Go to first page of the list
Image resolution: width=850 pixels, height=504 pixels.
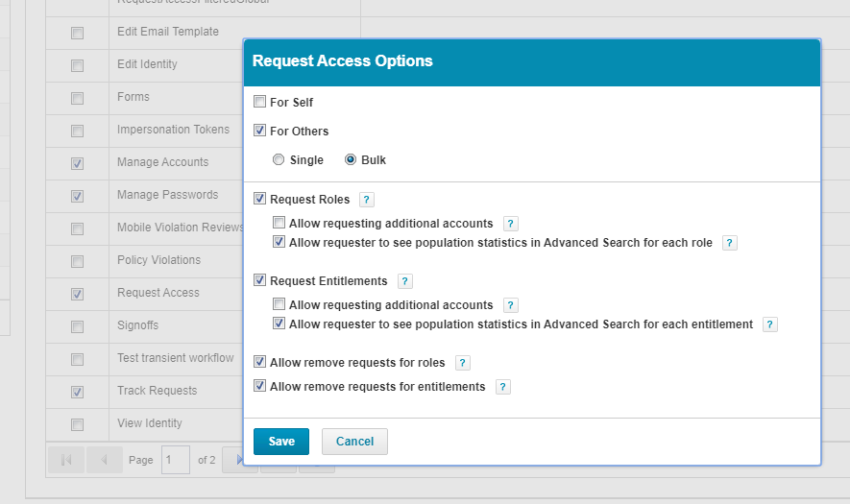(x=66, y=460)
